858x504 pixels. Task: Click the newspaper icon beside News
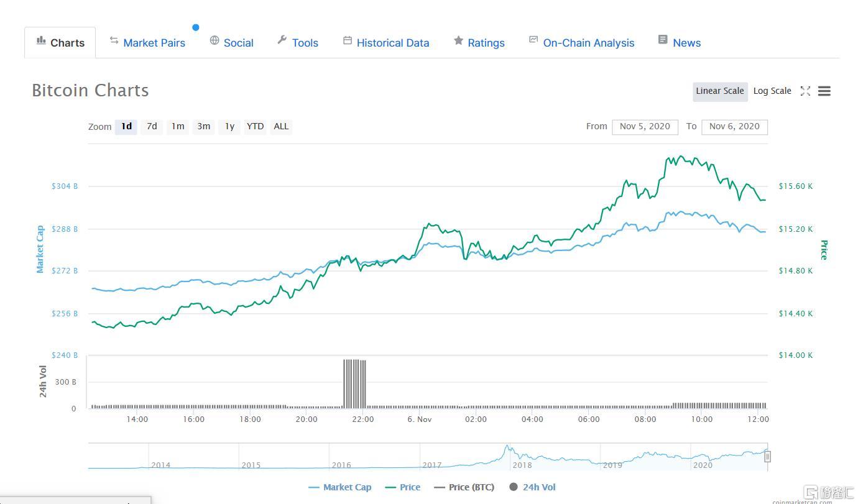663,40
